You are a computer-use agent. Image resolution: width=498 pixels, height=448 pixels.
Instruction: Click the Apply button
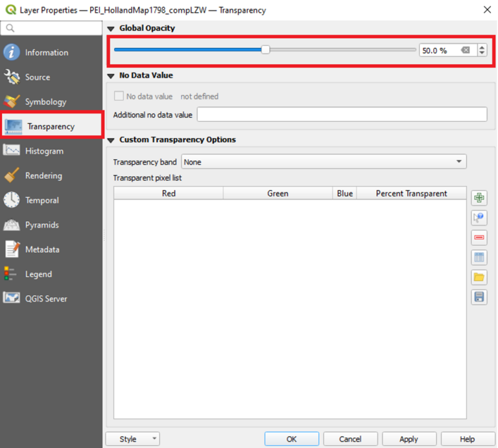point(409,439)
